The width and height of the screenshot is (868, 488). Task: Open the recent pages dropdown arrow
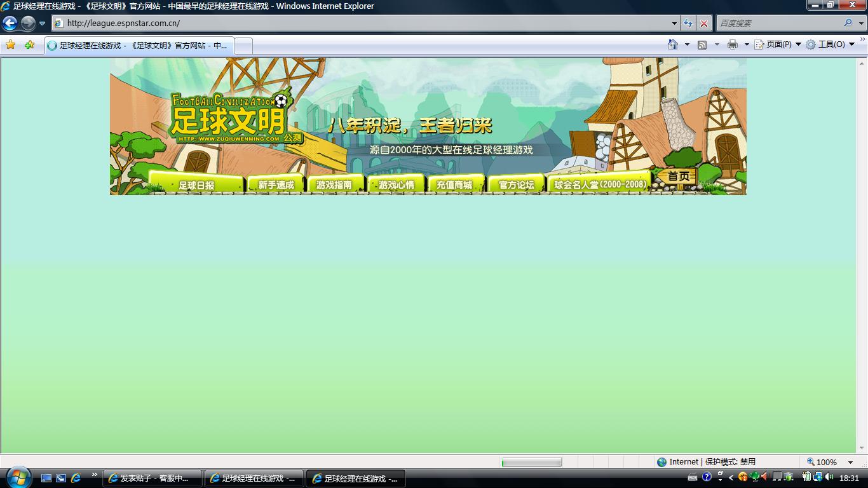(42, 24)
